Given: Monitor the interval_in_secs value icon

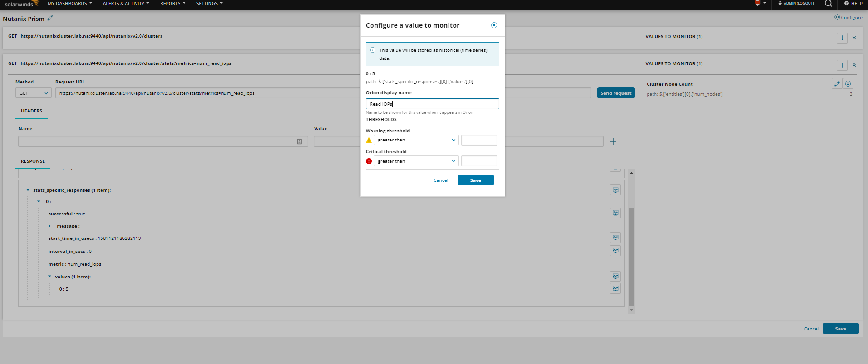Looking at the screenshot, I should [x=615, y=251].
